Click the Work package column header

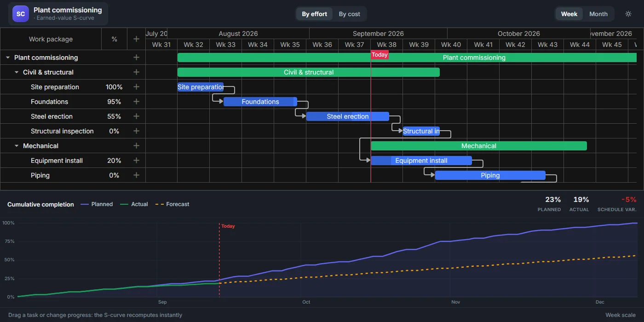coord(51,39)
